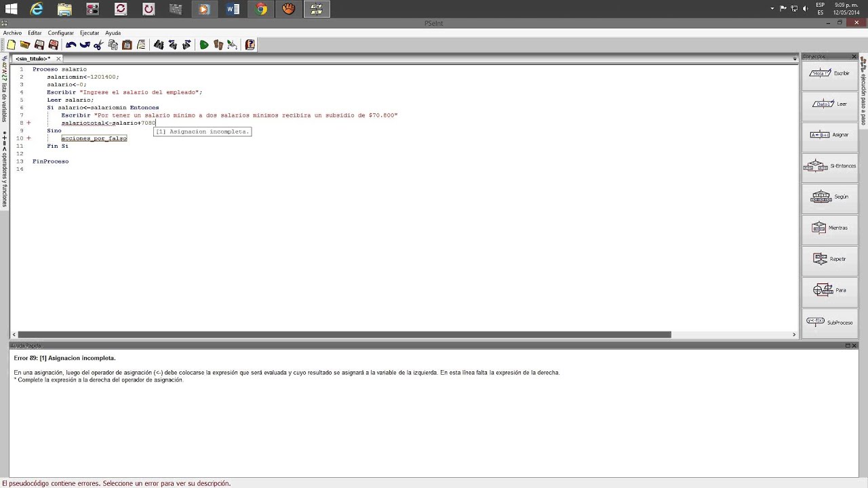Open the Archivo menu

click(12, 33)
